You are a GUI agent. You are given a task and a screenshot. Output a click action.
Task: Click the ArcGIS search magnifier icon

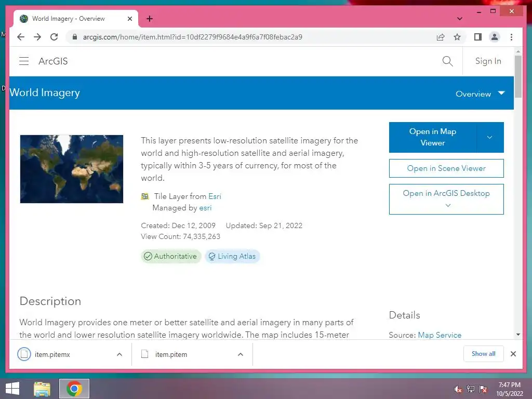pyautogui.click(x=447, y=61)
